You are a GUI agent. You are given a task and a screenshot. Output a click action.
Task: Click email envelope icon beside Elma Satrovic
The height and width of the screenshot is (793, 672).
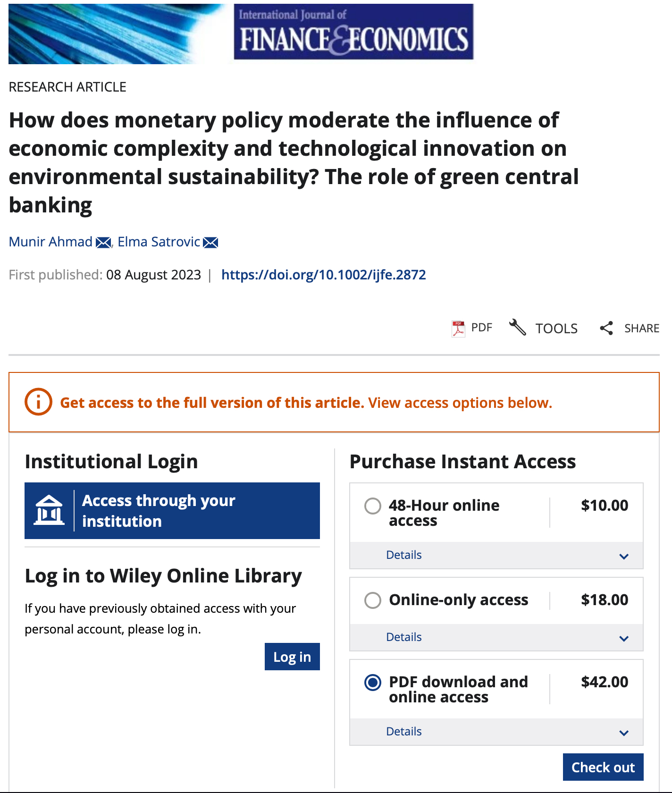210,243
